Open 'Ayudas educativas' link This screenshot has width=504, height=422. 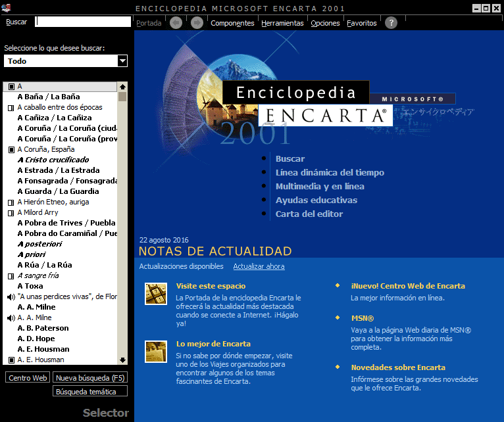316,200
